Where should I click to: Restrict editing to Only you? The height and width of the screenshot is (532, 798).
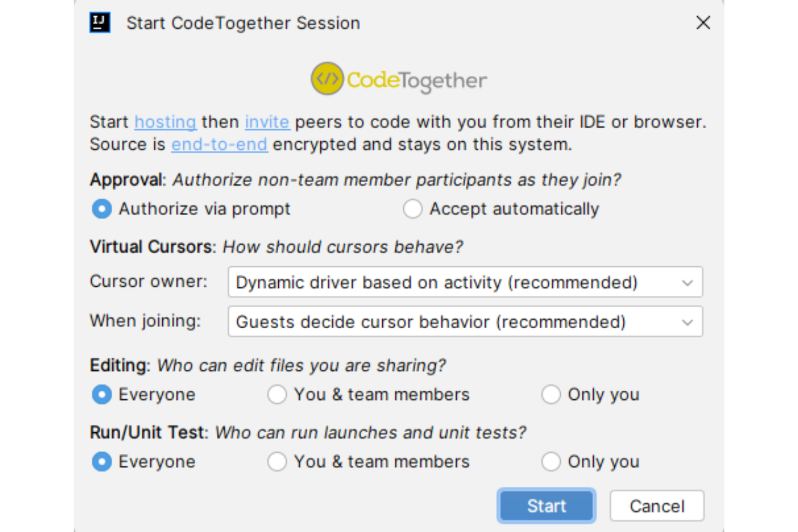coord(551,395)
